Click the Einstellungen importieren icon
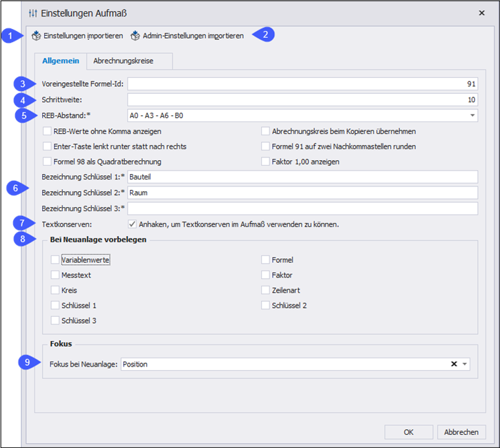The image size is (500, 448). click(x=36, y=35)
